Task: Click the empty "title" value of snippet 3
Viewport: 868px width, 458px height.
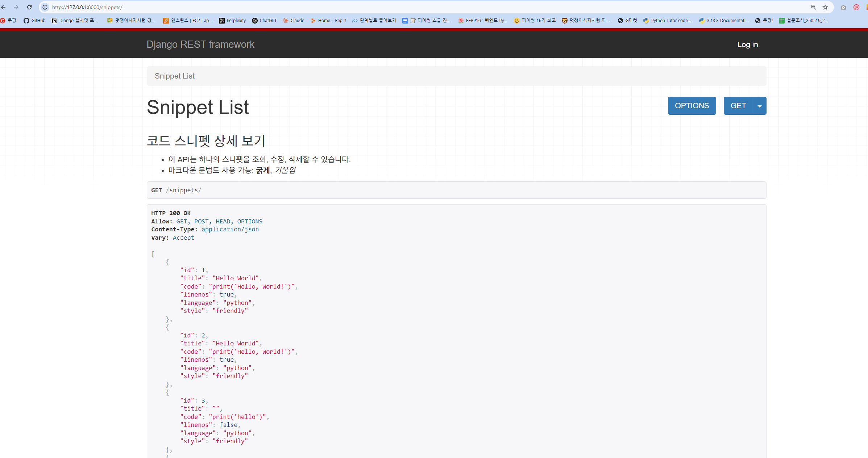Action: click(x=216, y=409)
